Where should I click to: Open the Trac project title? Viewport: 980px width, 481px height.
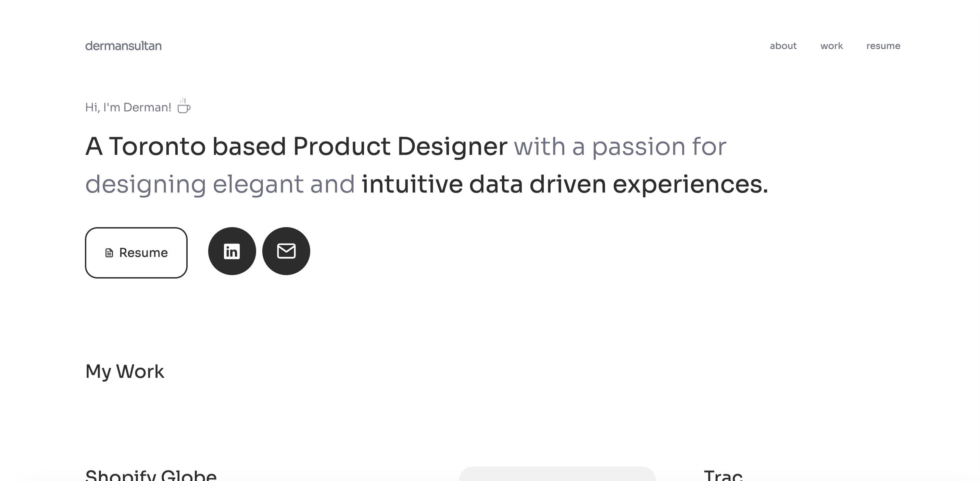(723, 475)
